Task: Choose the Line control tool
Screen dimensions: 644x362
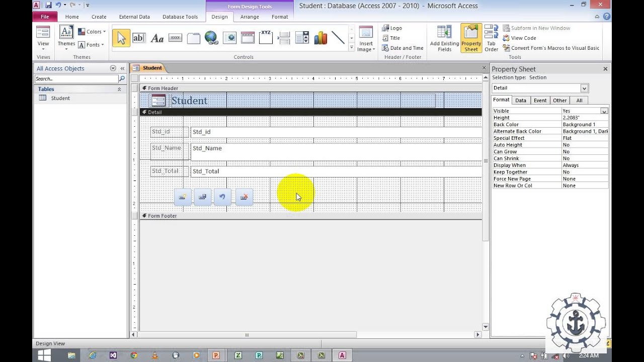Action: (338, 38)
